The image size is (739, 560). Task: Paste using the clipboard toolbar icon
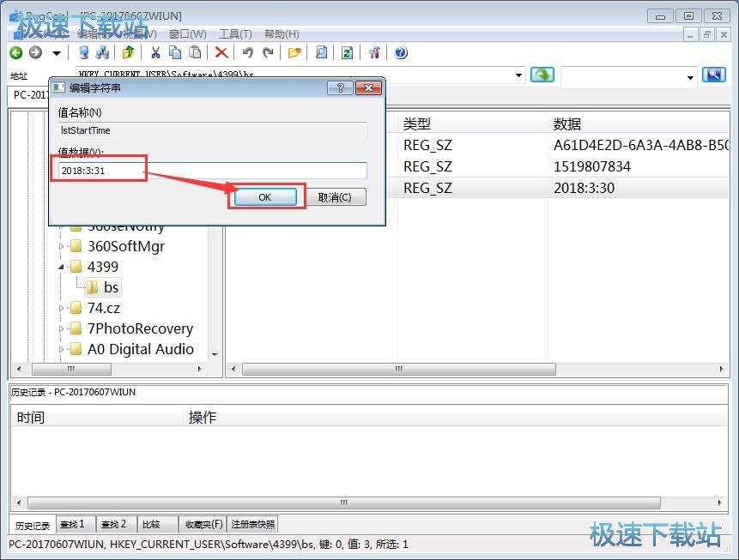tap(195, 53)
